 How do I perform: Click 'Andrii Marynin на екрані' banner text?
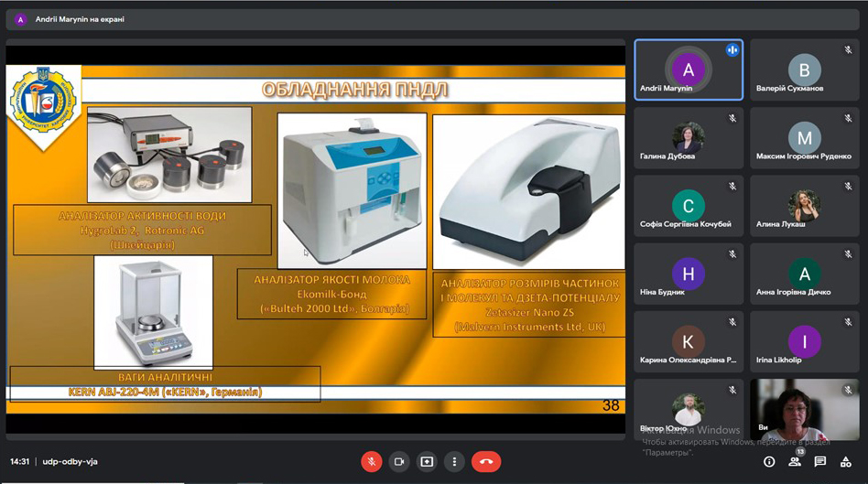(80, 19)
